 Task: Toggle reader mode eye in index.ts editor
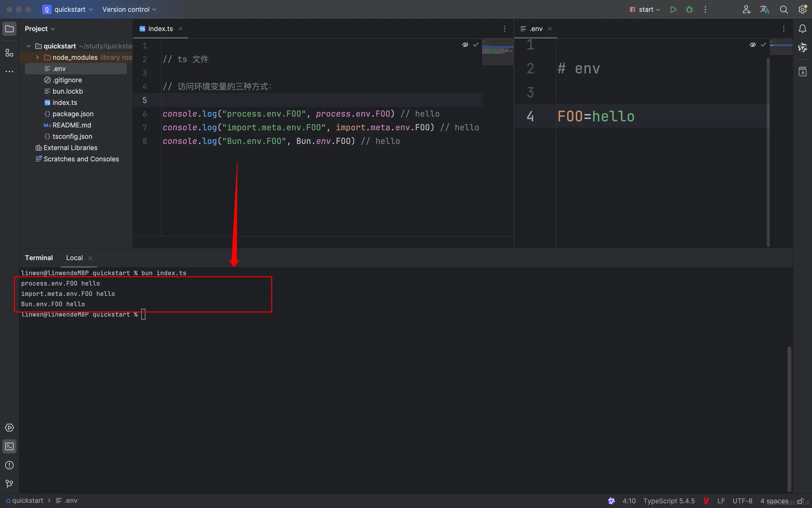coord(465,45)
